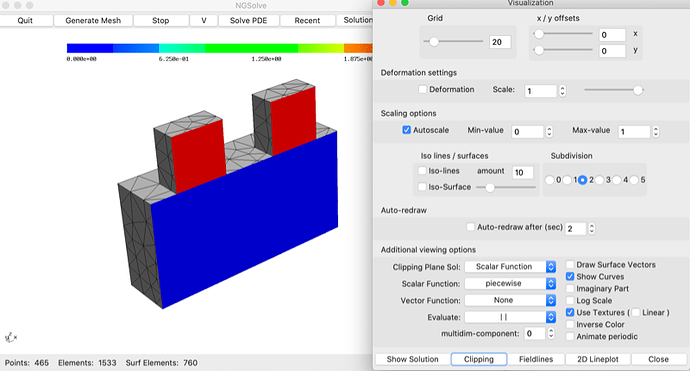Click the Max-value input field
Screen dimensions: 690x371
[x=634, y=132]
